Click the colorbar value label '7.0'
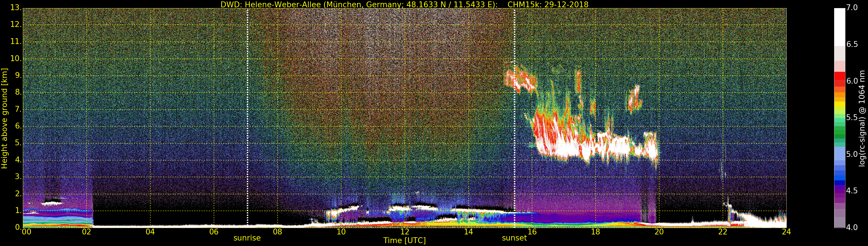868x246 pixels. coord(852,8)
